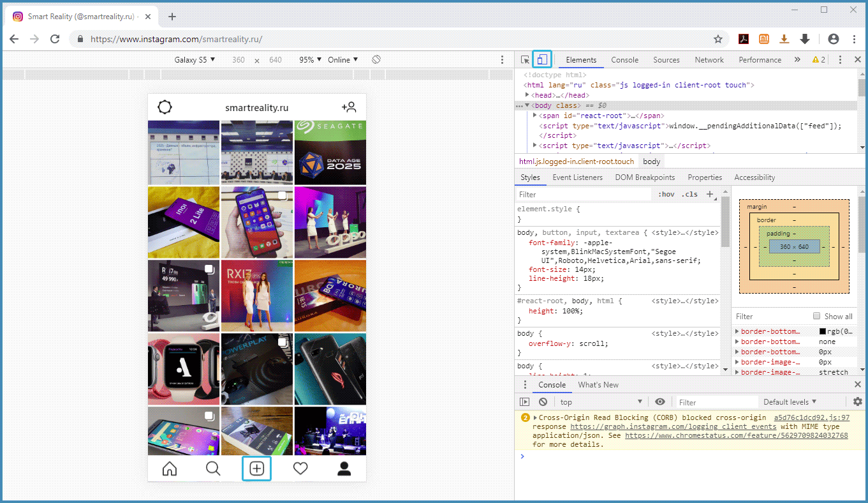Click the orange download extension icon
Screen dimensions: 868x503
click(x=784, y=39)
